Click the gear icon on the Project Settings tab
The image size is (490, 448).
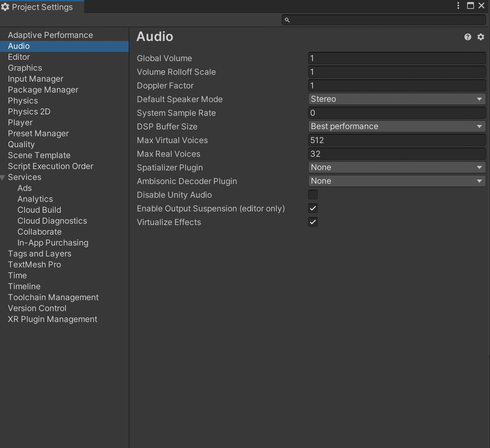coord(5,6)
